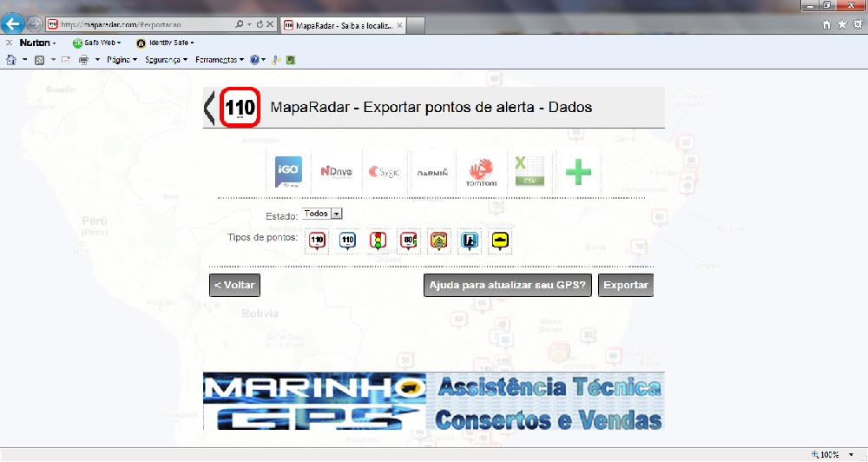Go back with the browser back arrow

click(12, 23)
